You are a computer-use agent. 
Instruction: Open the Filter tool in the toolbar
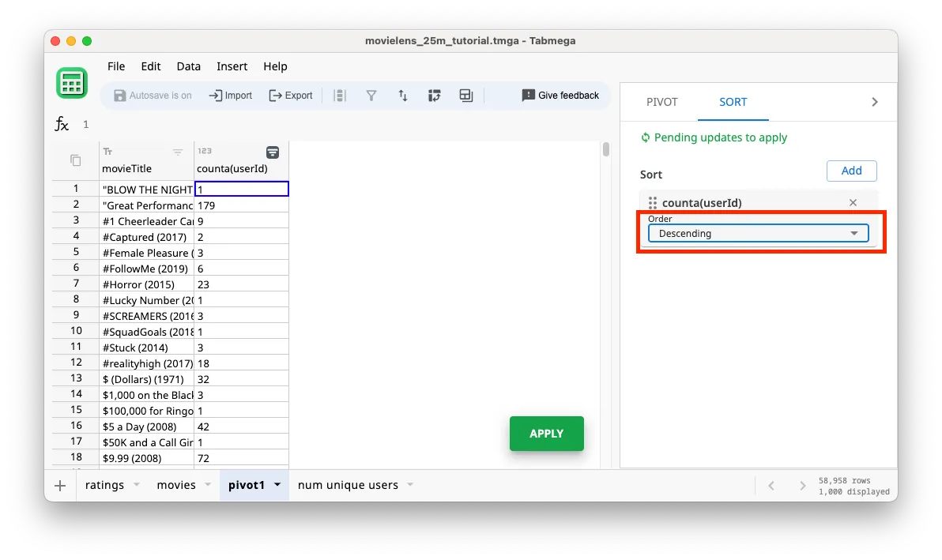371,95
